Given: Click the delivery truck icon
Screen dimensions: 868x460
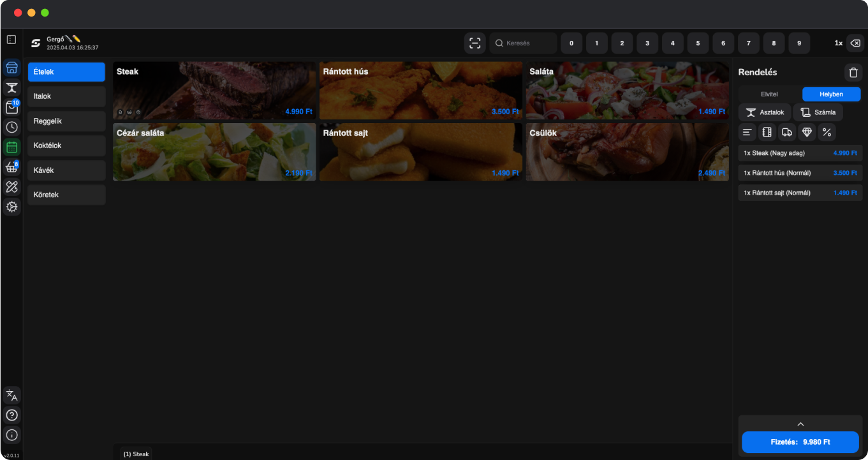Looking at the screenshot, I should pyautogui.click(x=787, y=132).
